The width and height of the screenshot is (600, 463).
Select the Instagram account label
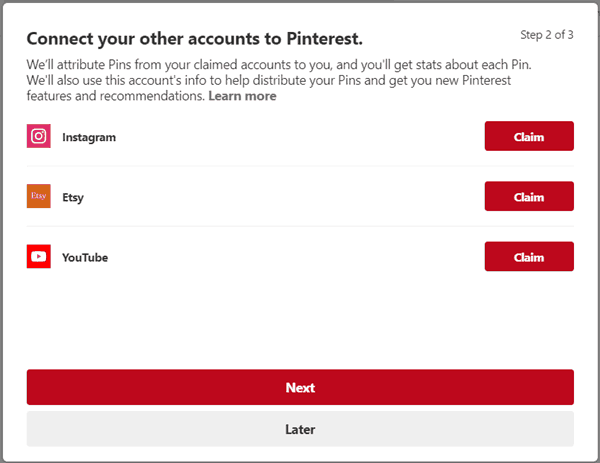89,137
